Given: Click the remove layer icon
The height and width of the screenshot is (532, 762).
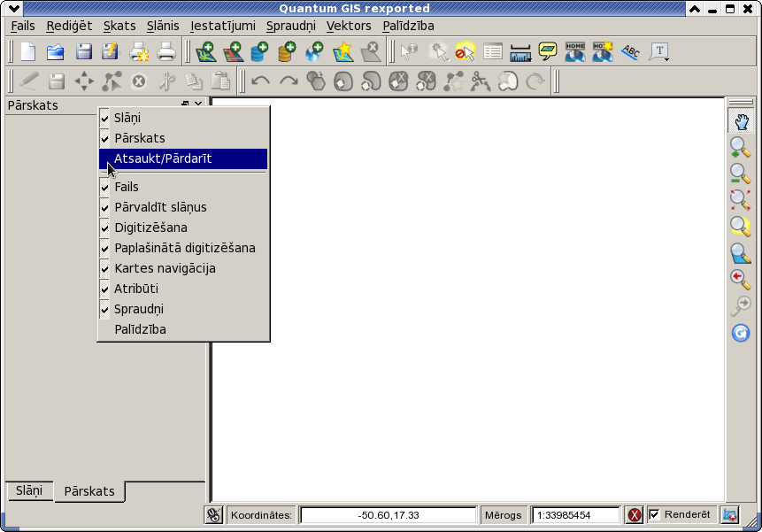Looking at the screenshot, I should (x=370, y=51).
